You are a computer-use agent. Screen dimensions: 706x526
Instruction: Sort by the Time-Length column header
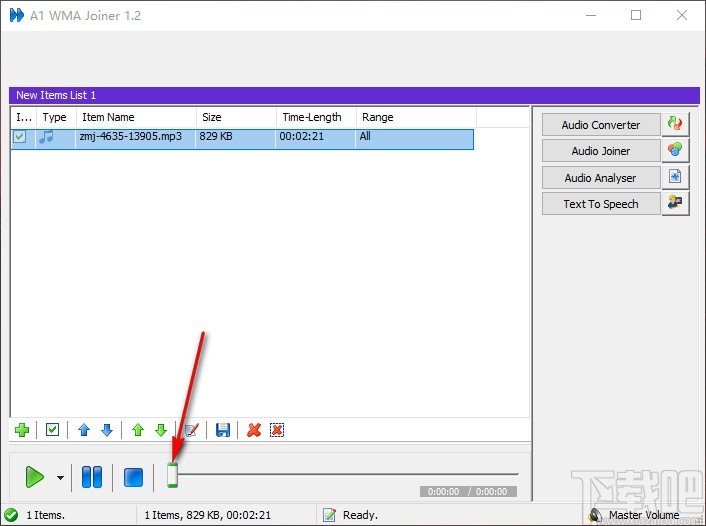tap(316, 117)
